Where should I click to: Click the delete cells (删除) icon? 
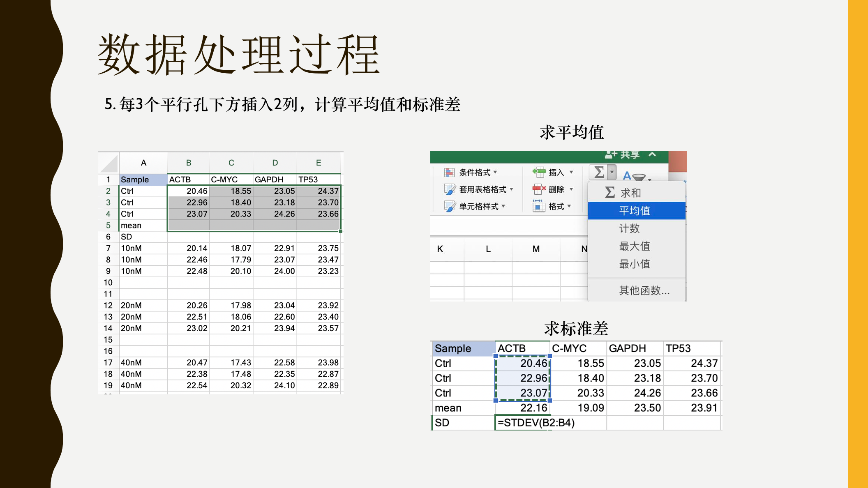[x=538, y=189]
